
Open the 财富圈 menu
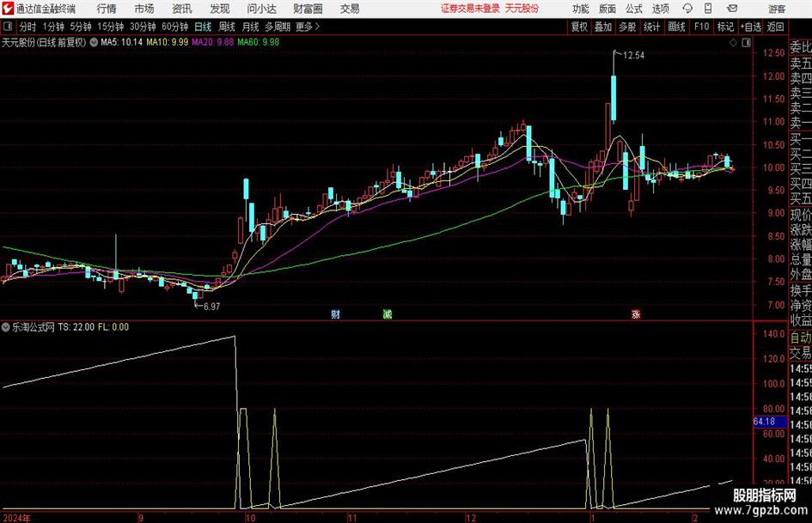pyautogui.click(x=308, y=9)
